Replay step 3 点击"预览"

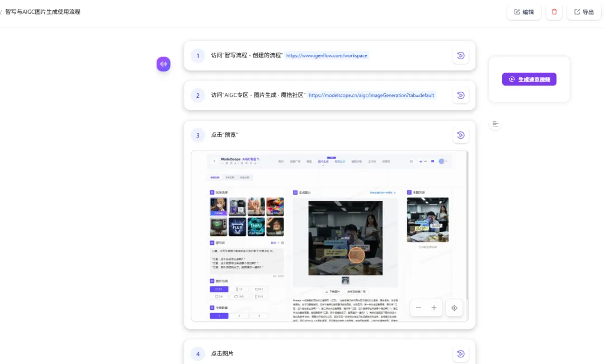(461, 135)
